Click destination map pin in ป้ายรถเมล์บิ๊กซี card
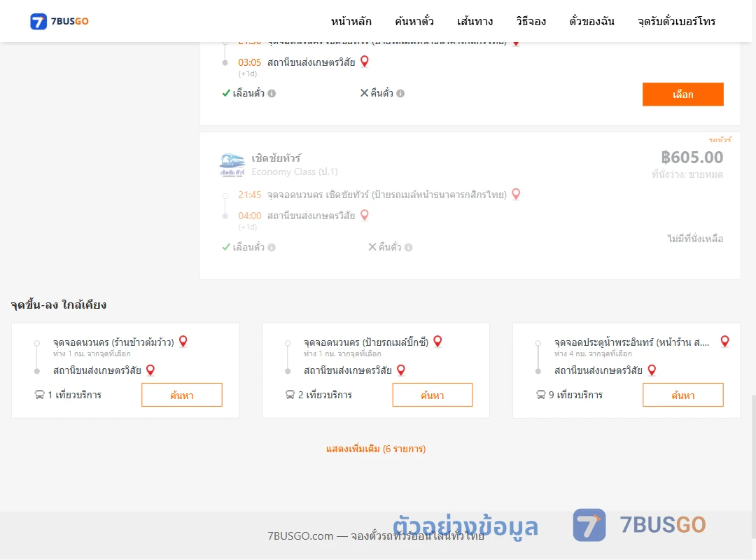The height and width of the screenshot is (560, 756). coord(400,370)
